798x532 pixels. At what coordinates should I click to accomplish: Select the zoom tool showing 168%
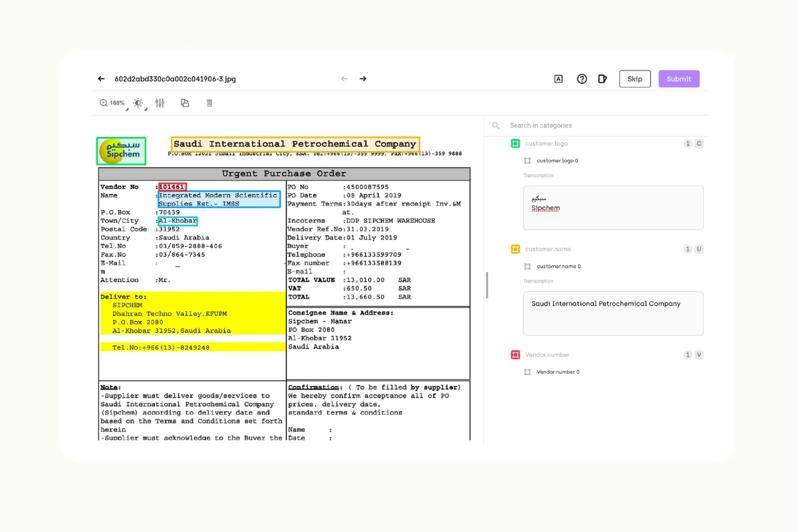pyautogui.click(x=112, y=103)
